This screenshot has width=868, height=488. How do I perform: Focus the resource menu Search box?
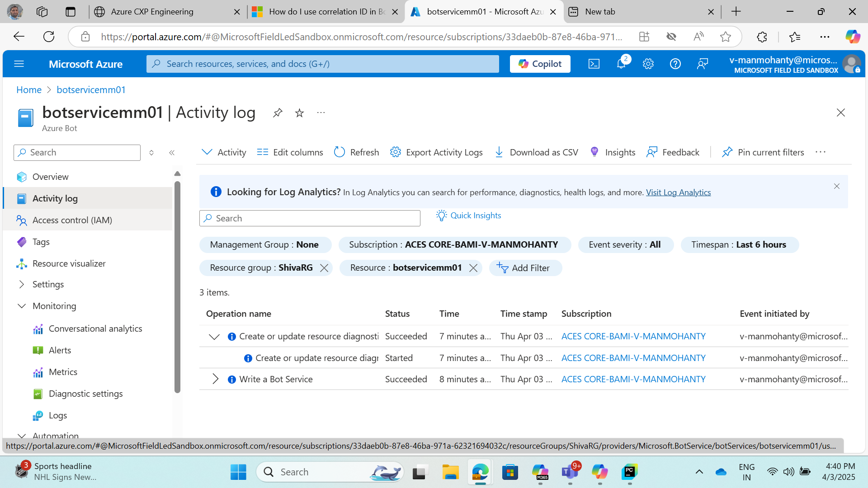[77, 153]
